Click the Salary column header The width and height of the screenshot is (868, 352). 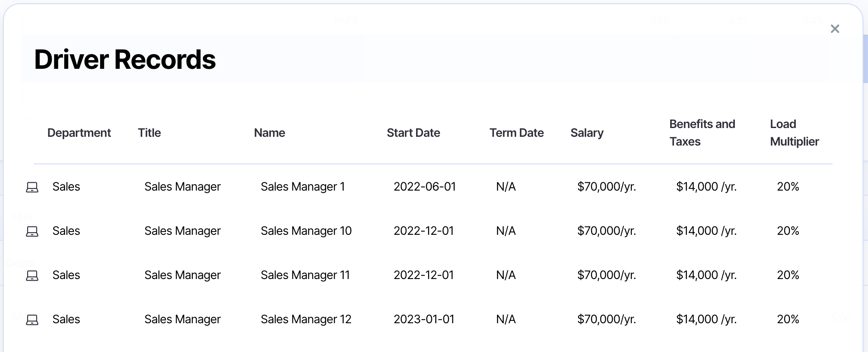click(587, 133)
